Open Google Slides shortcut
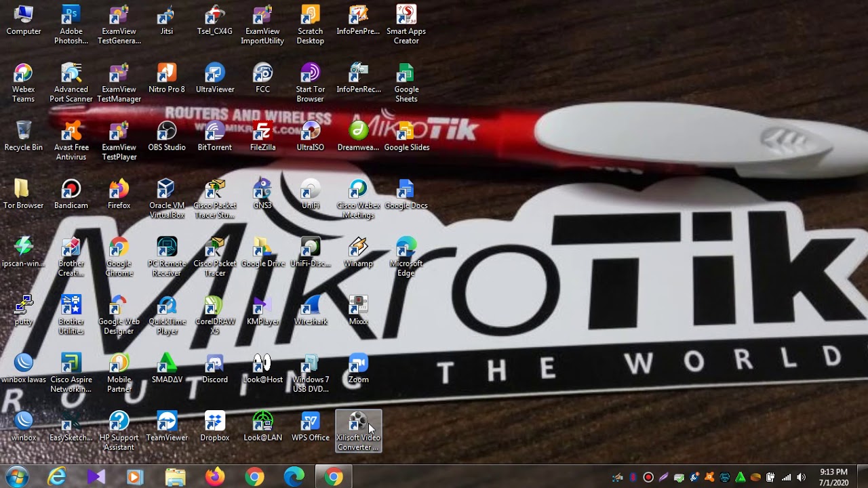 (406, 136)
